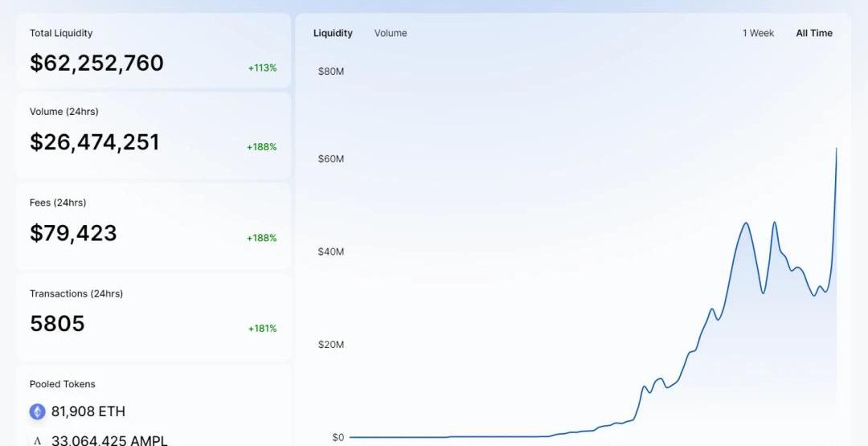Click the $26,474,251 volume value
This screenshot has width=868, height=446.
pyautogui.click(x=95, y=142)
